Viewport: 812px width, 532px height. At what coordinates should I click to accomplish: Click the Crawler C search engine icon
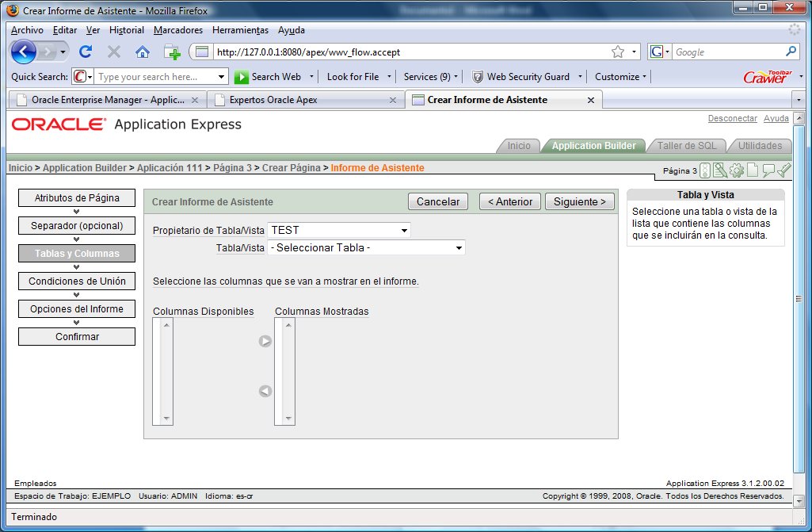click(x=80, y=77)
